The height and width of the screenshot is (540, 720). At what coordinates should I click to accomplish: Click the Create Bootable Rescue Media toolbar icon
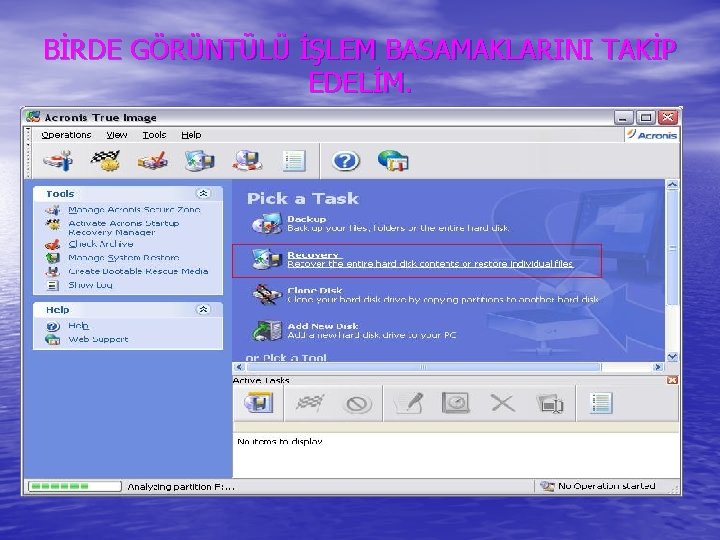tap(247, 161)
